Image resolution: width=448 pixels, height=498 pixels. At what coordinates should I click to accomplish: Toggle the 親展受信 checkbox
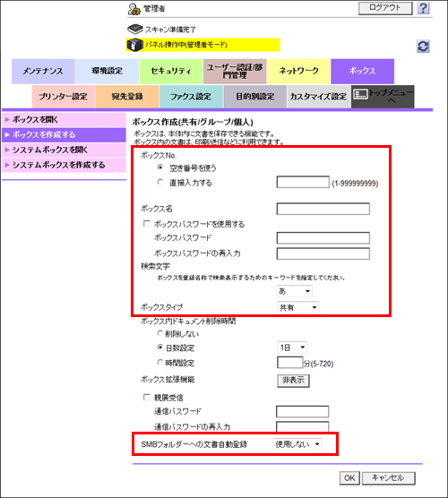pos(146,397)
